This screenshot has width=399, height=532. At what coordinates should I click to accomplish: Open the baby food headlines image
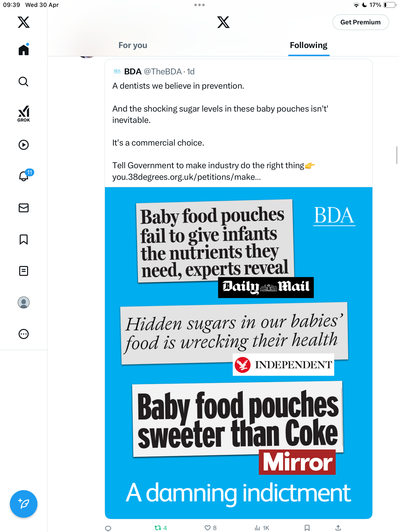(x=238, y=353)
